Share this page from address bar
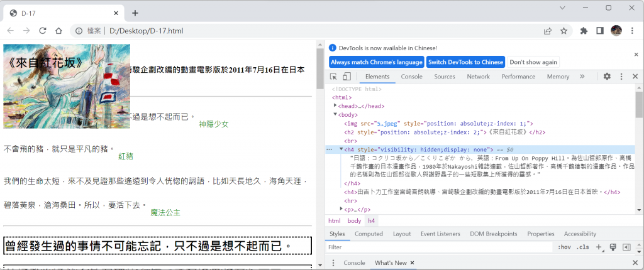 [548, 31]
